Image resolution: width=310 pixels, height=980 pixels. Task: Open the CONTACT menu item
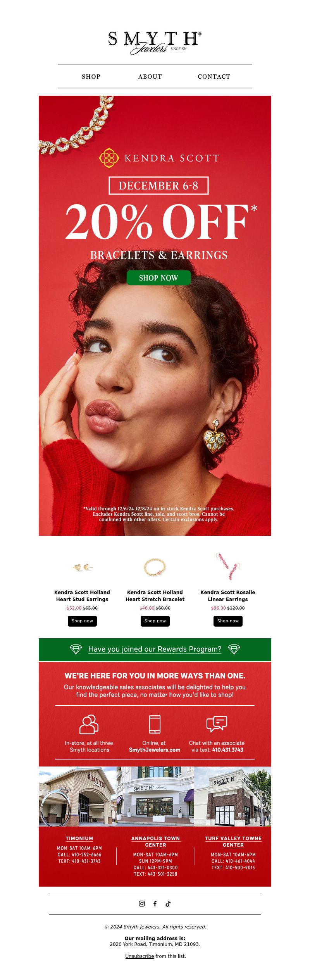(214, 76)
